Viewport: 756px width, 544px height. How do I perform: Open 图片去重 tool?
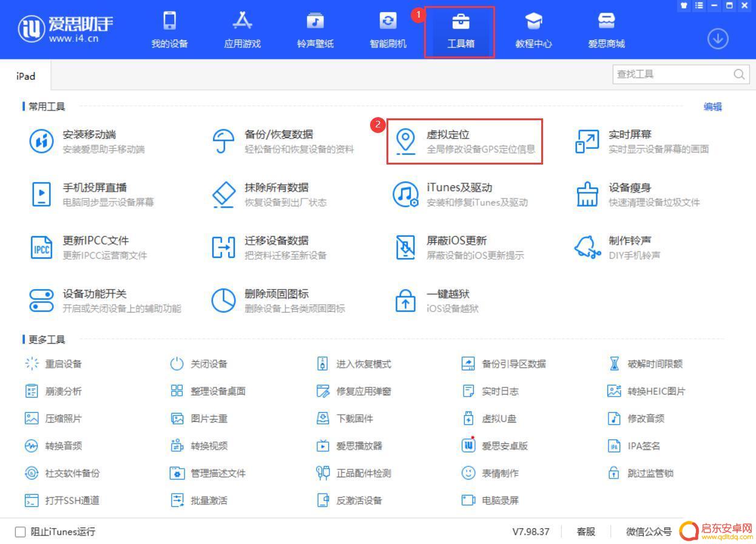coord(199,418)
